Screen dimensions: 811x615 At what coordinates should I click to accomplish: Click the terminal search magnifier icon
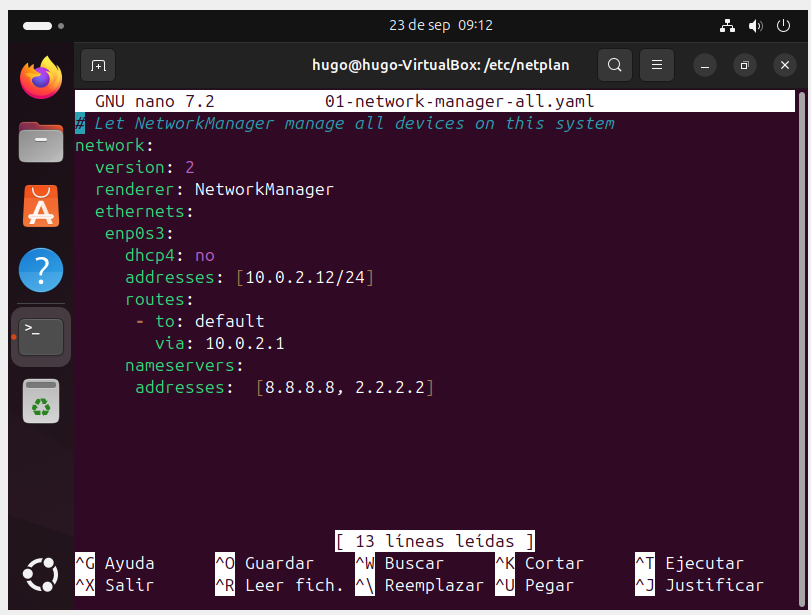tap(615, 66)
